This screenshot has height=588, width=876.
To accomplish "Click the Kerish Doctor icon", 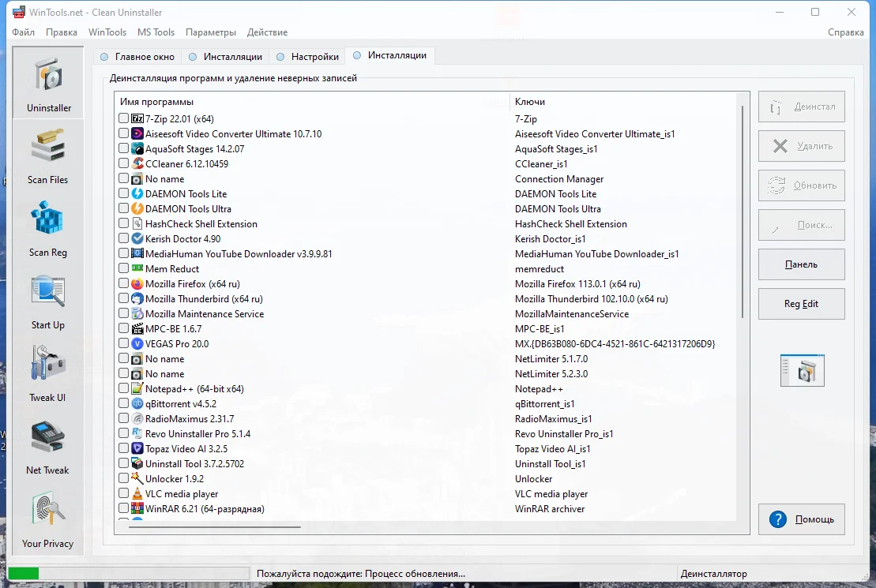I will 137,238.
